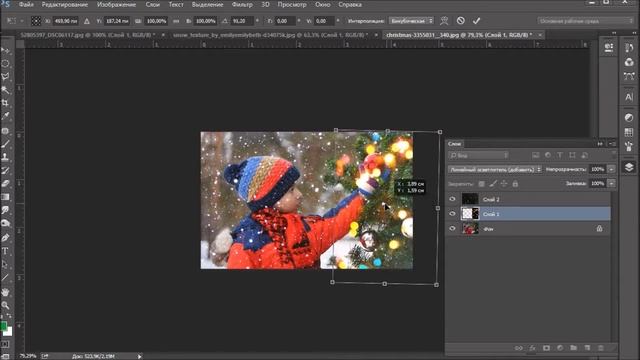Open the Adjustments panel icon in the dock
640x360 pixels.
(x=629, y=118)
